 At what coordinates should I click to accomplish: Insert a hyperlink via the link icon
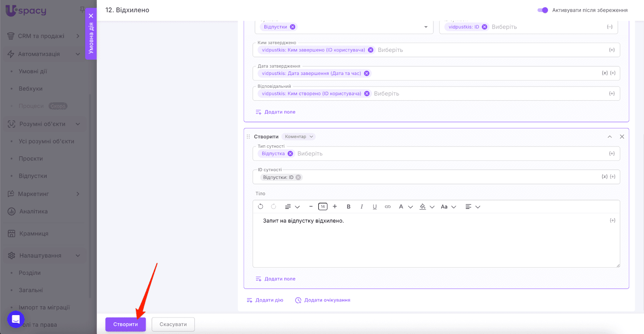(388, 206)
